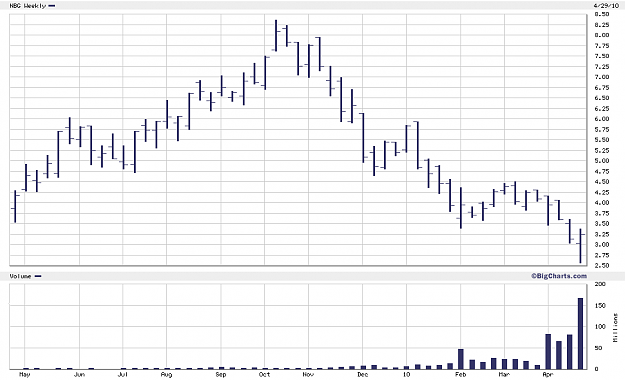Click the "4/29/10" date label

pyautogui.click(x=606, y=6)
